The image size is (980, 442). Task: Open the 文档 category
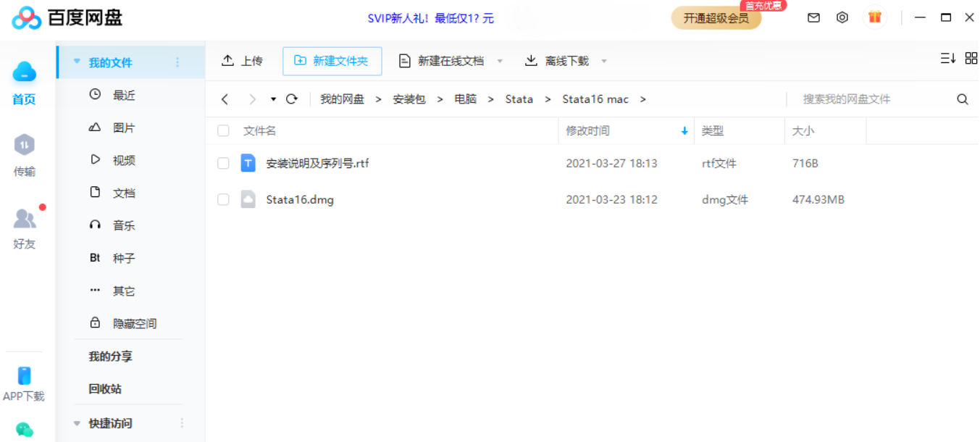123,193
